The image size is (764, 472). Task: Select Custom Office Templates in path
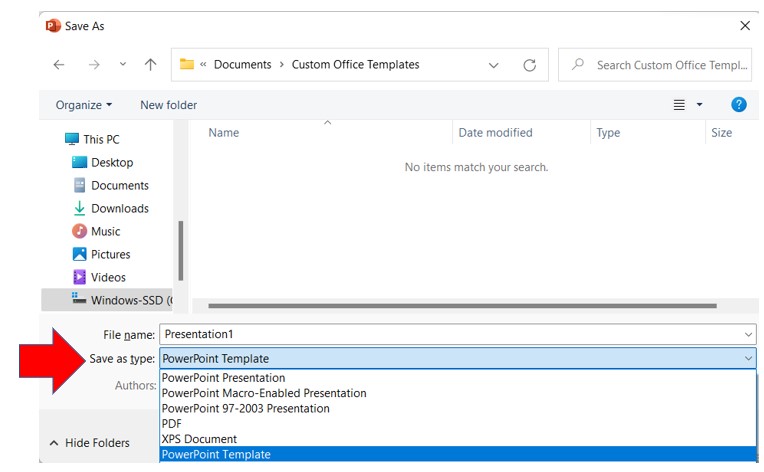click(356, 64)
